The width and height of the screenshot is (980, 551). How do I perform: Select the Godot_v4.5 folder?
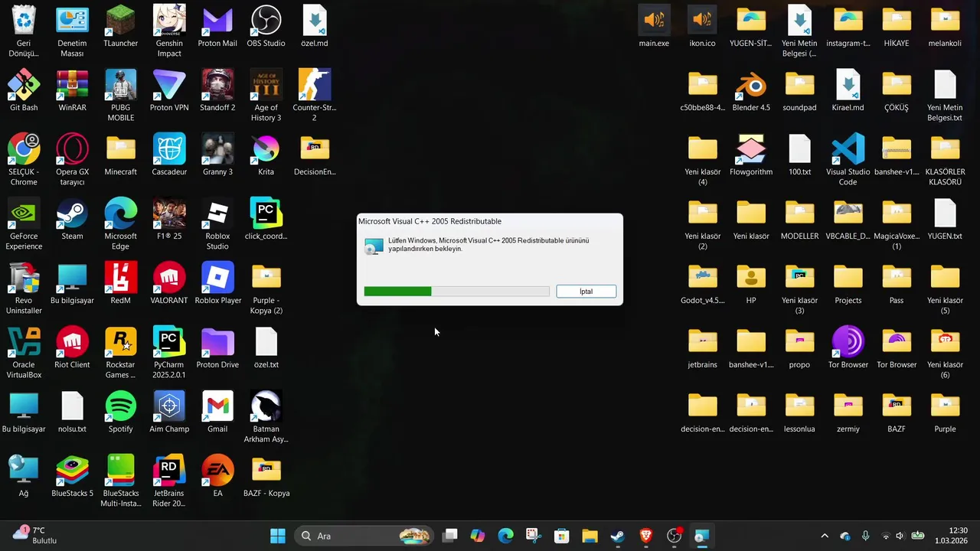702,283
